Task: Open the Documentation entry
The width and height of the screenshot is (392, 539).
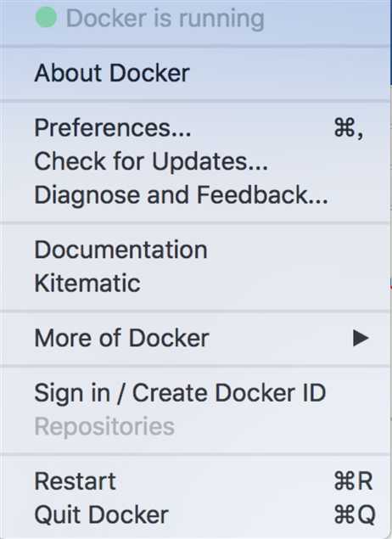Action: coord(195,250)
